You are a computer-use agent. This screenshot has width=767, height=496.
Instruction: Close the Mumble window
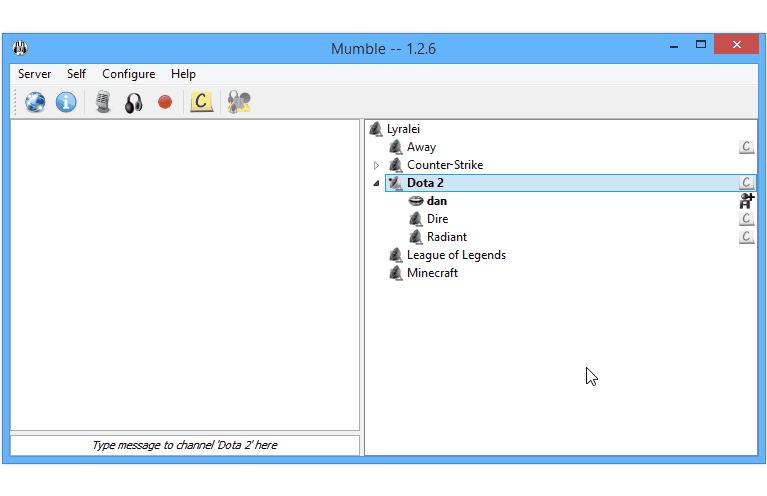click(x=736, y=45)
